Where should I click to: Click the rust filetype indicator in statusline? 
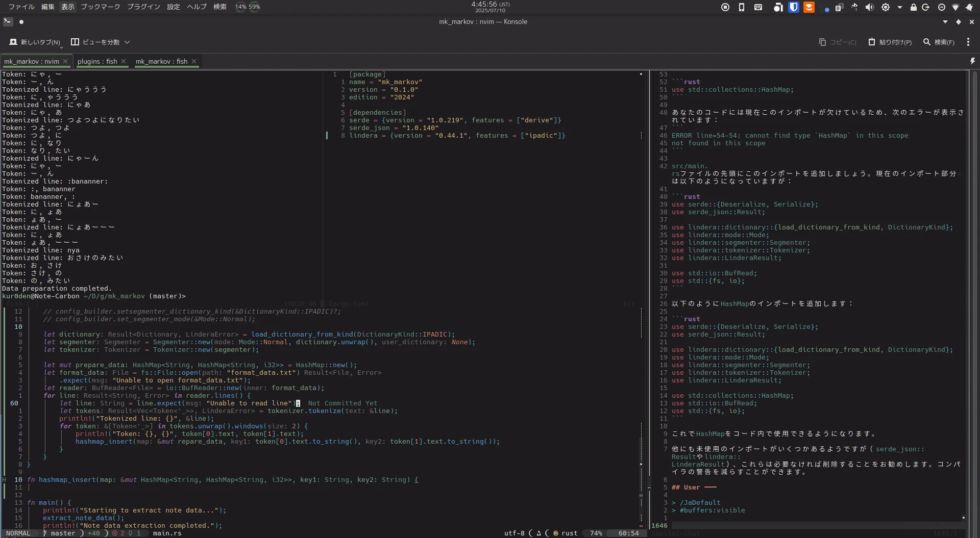pos(566,533)
